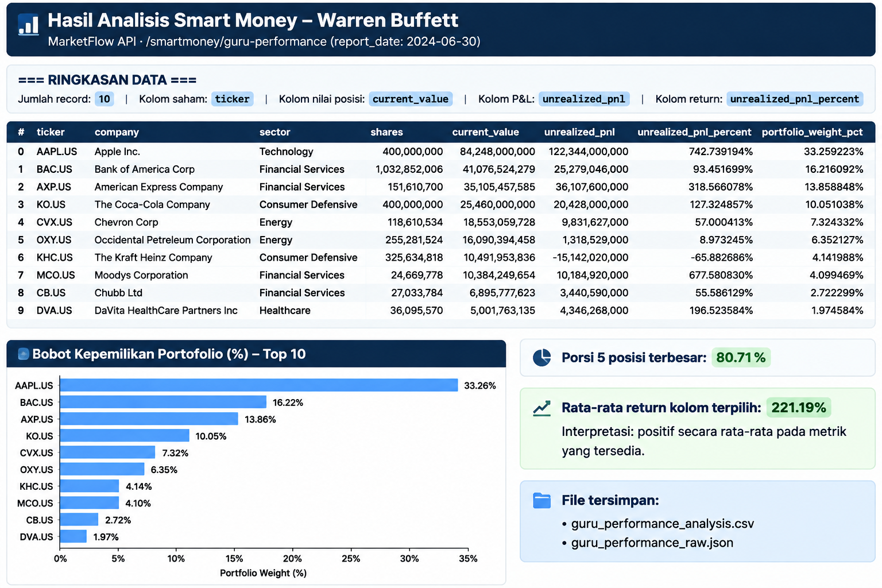The height and width of the screenshot is (588, 882).
Task: Click the company column header
Action: tap(117, 132)
